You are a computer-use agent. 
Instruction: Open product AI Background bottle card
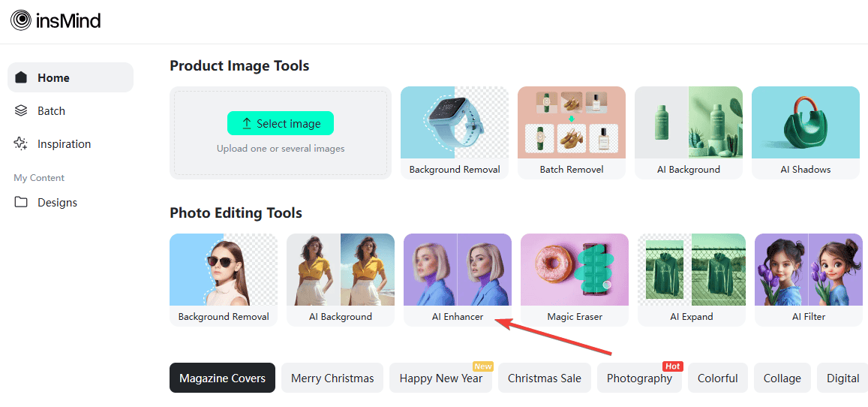(x=689, y=133)
